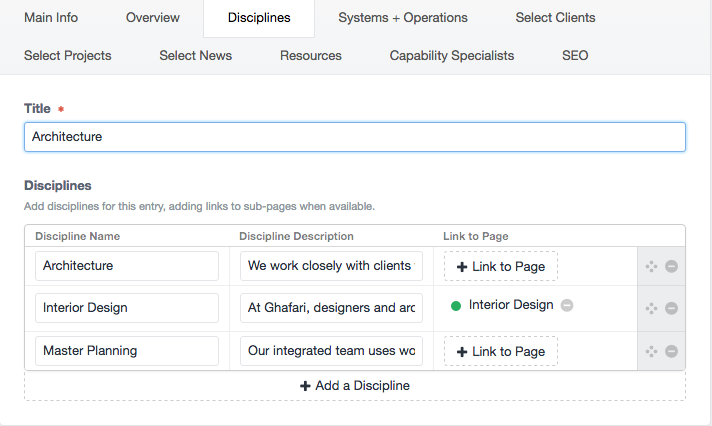Viewport: 712px width, 426px height.
Task: Click the move handle for Architecture row
Action: click(651, 266)
